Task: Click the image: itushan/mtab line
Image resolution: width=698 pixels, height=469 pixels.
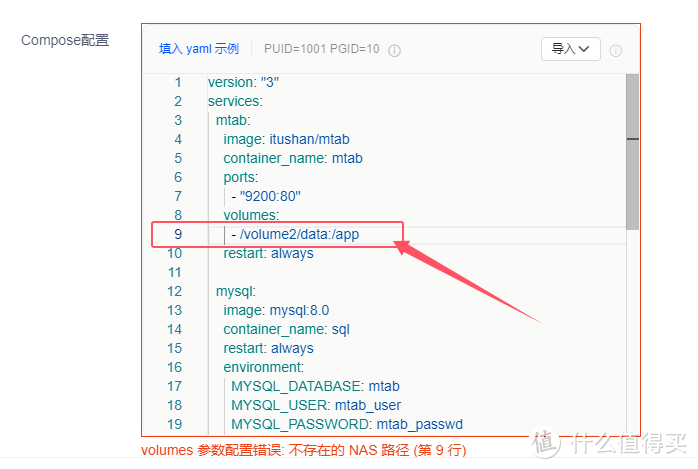Action: pos(286,140)
